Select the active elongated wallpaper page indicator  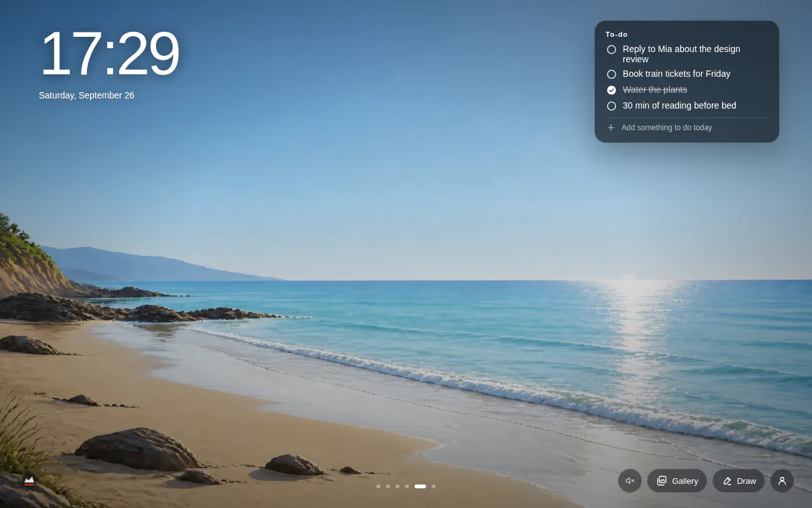pyautogui.click(x=420, y=486)
